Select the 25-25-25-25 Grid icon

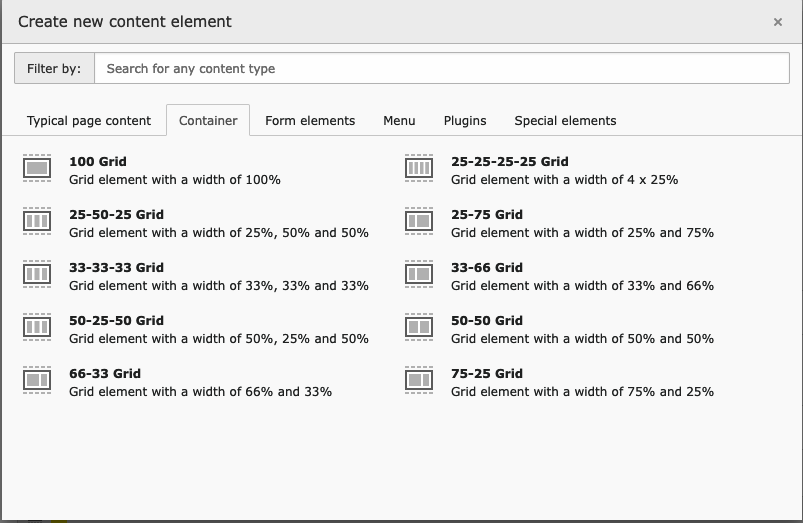[419, 168]
